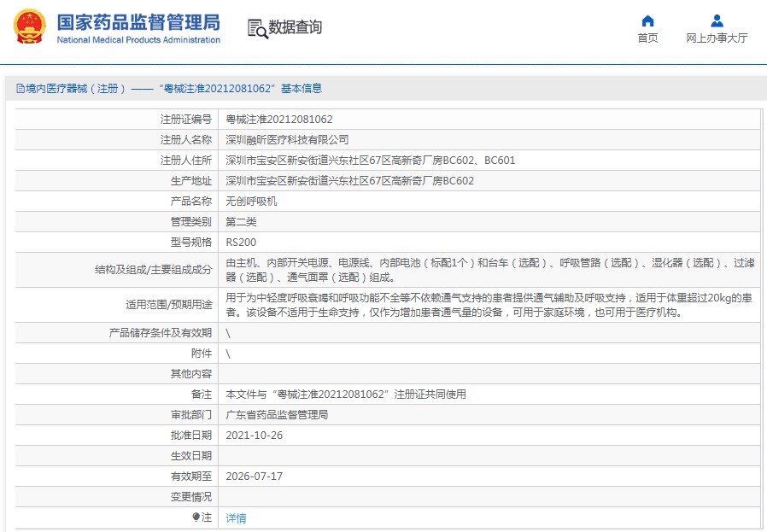Click the 其他内容 label
767x532 pixels.
pos(191,374)
